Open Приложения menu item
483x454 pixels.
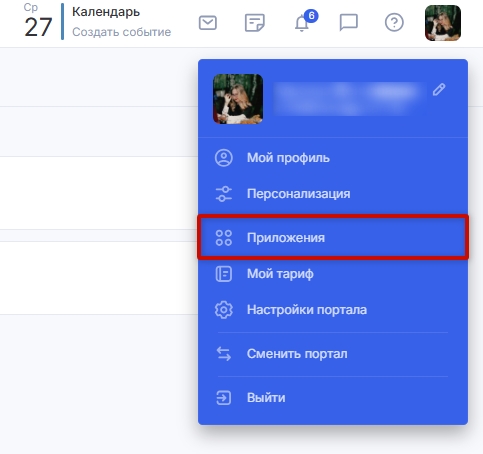click(x=333, y=238)
